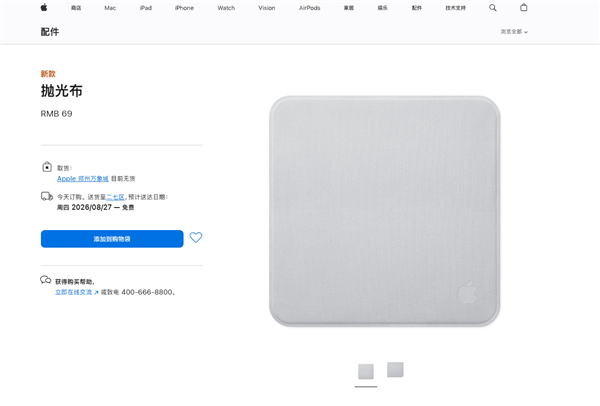The width and height of the screenshot is (600, 406).
Task: Click the store pickup bag icon
Action: [47, 167]
